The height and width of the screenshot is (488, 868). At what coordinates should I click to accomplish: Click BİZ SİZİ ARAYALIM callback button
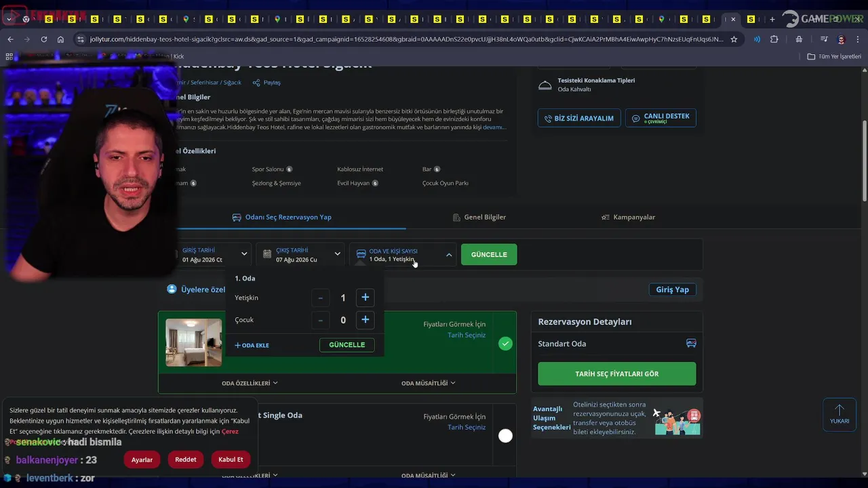(x=578, y=118)
